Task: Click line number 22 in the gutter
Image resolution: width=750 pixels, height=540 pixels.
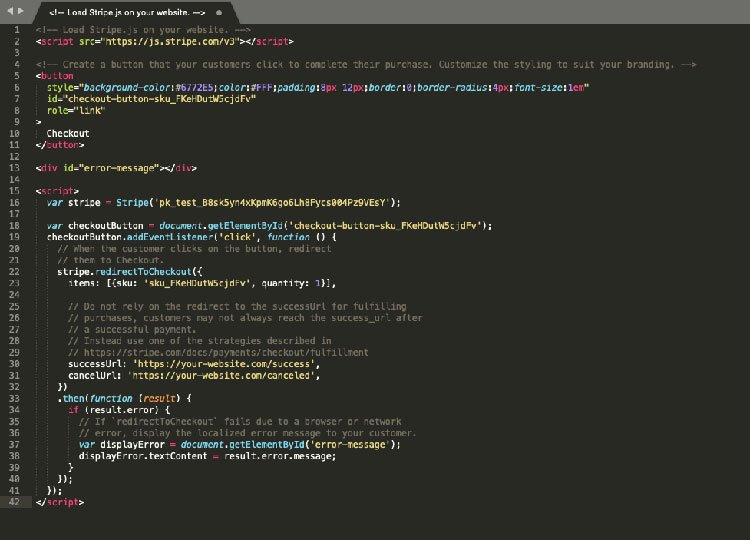Action: tap(14, 272)
